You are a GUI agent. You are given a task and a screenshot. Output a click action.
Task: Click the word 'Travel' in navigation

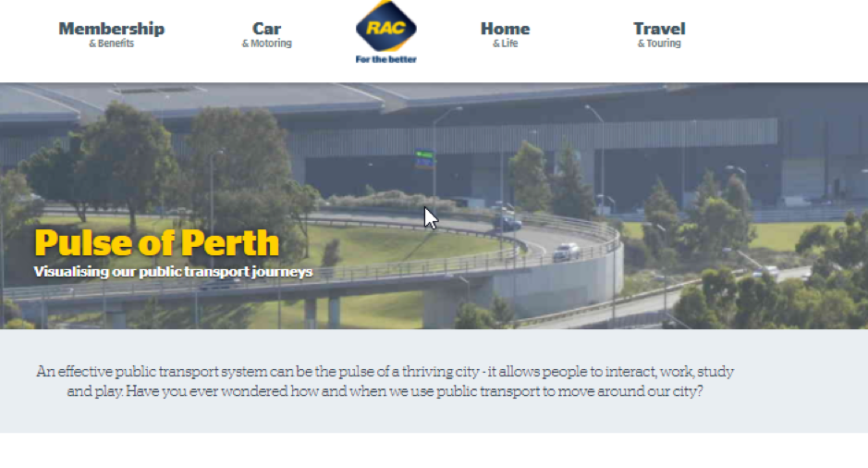click(659, 29)
